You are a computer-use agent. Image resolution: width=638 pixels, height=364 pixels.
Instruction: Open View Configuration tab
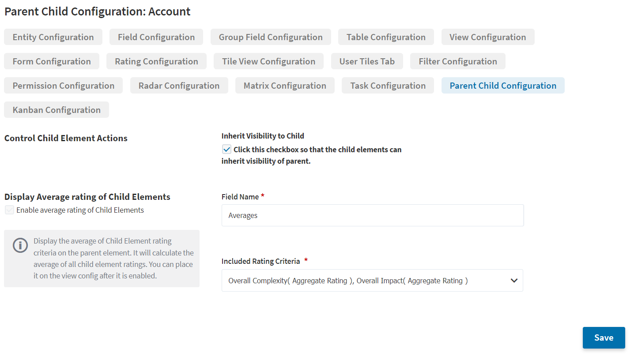click(487, 37)
